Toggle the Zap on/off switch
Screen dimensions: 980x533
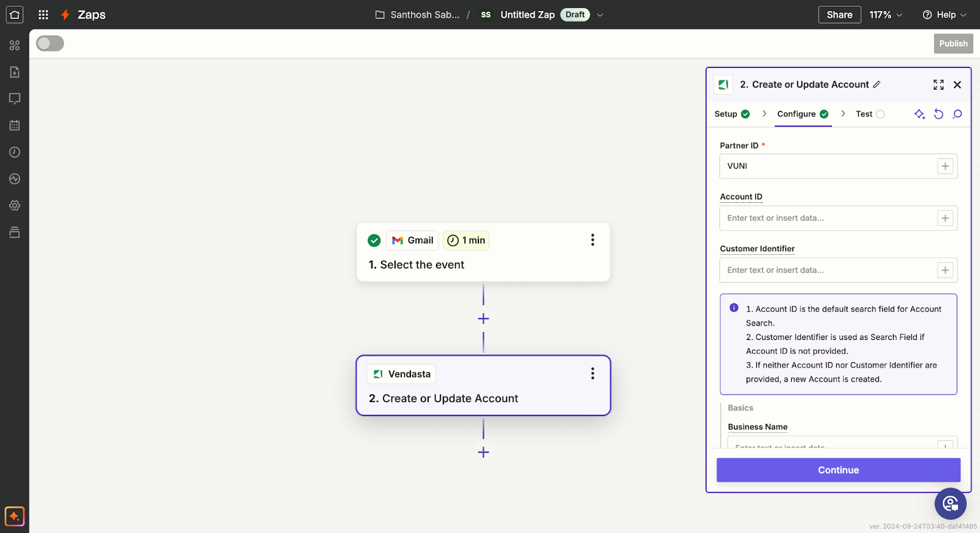click(50, 43)
